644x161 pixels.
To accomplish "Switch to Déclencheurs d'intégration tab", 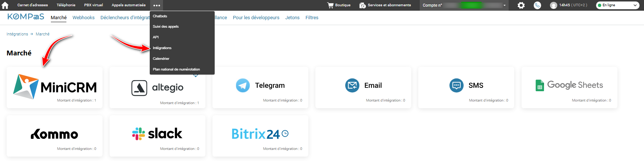I will [x=125, y=17].
